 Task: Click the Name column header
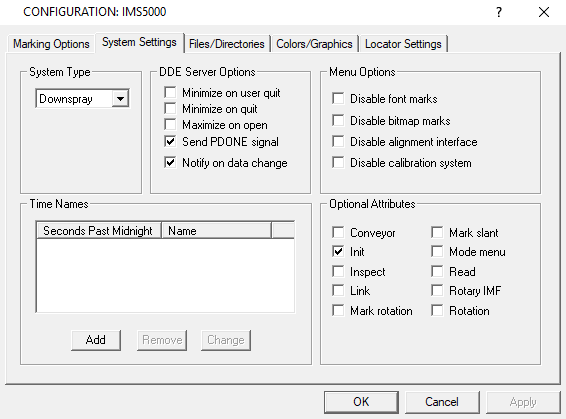pos(216,231)
